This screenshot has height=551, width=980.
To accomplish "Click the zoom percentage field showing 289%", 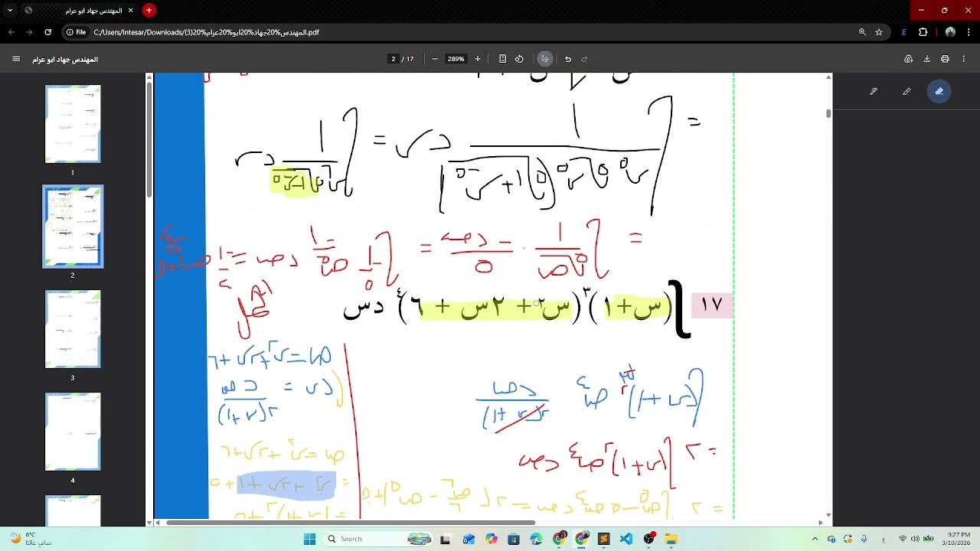I will click(456, 59).
